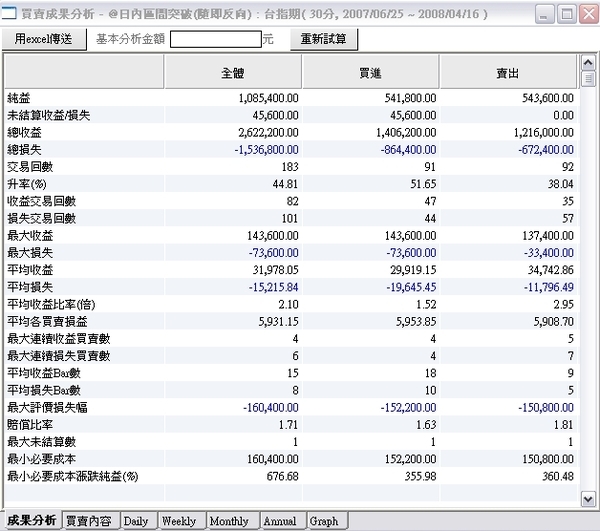This screenshot has width=600, height=531.
Task: Focus the 基本分析金額 input field
Action: (x=216, y=39)
